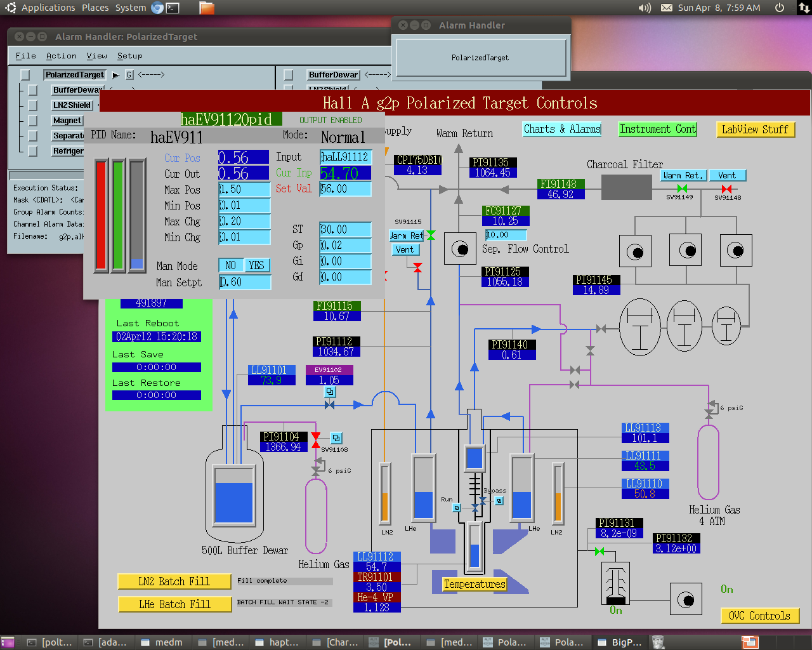Open the Action menu in Alarm Handler
This screenshot has height=650, width=812.
click(62, 56)
